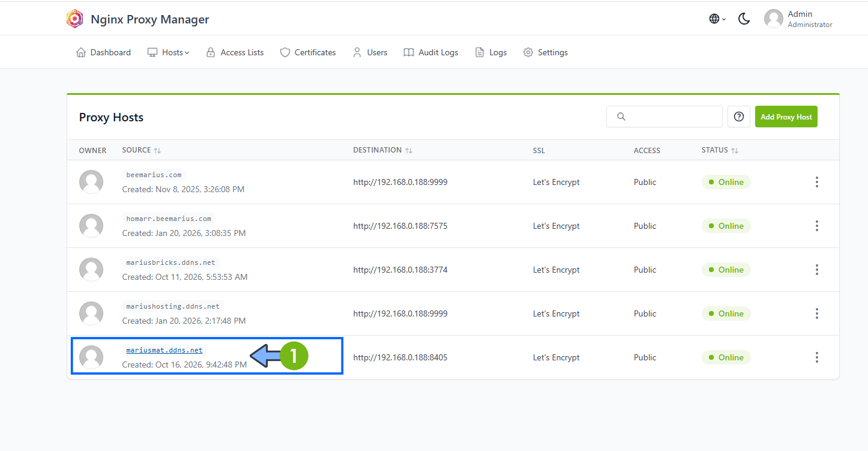Open actions menu for mariushosting.ddns.net row
This screenshot has width=868, height=451.
817,313
